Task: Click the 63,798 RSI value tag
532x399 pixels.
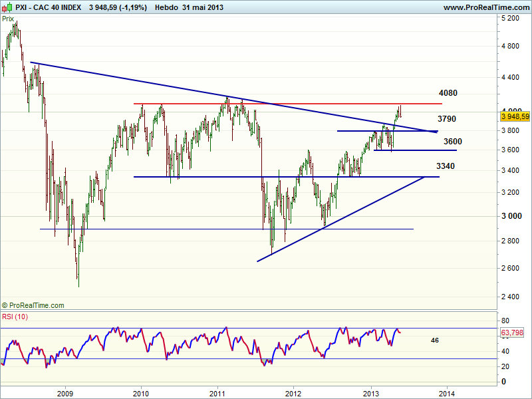Action: (514, 331)
